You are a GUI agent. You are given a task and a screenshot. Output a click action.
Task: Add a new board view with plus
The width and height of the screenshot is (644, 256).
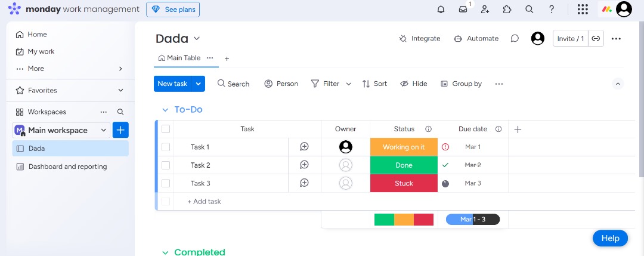(x=227, y=58)
